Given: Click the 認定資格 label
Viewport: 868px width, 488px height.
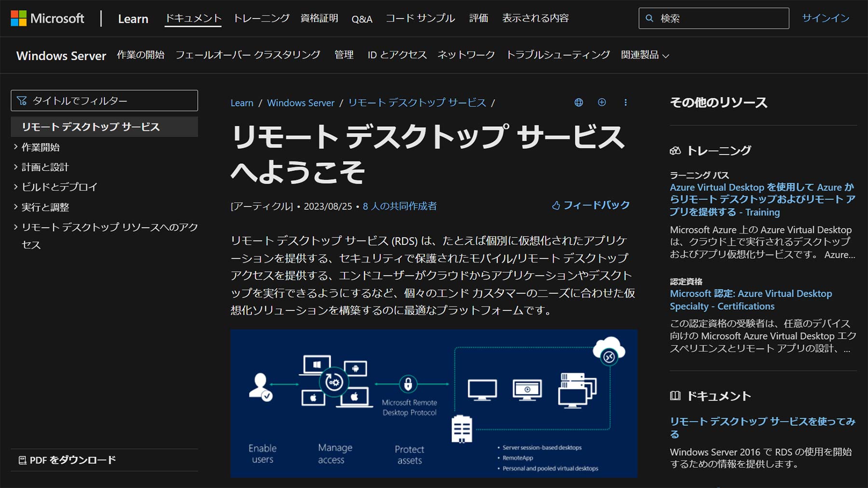Looking at the screenshot, I should 686,282.
